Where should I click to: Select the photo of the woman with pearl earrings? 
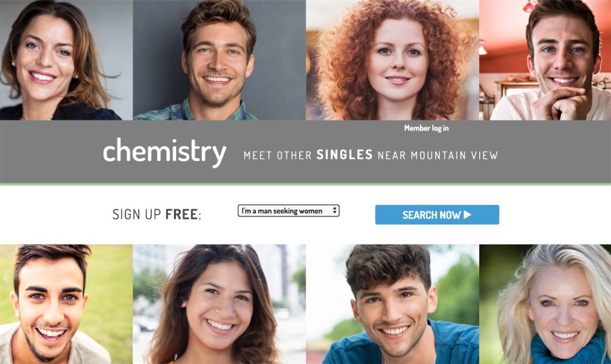click(66, 60)
